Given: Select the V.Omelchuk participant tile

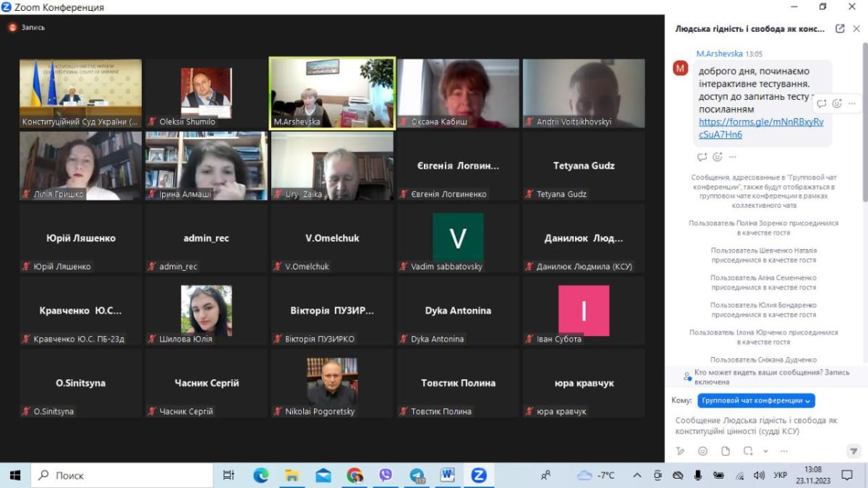Looking at the screenshot, I should [332, 238].
